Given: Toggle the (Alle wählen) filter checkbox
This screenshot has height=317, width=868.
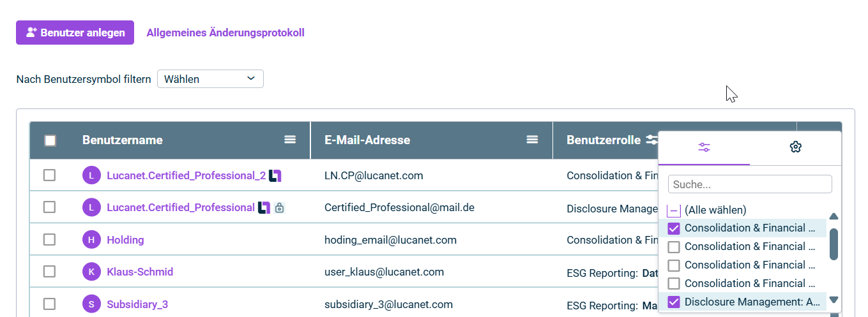Looking at the screenshot, I should click(x=674, y=210).
